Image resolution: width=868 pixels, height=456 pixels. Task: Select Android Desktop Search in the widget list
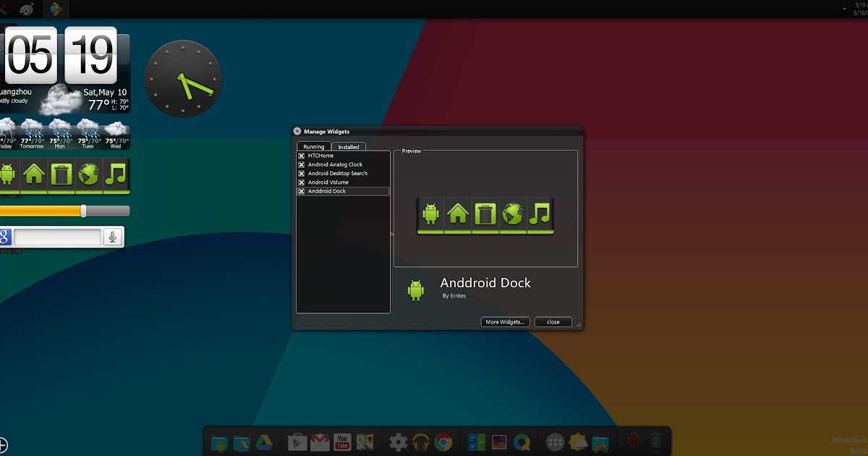[338, 174]
